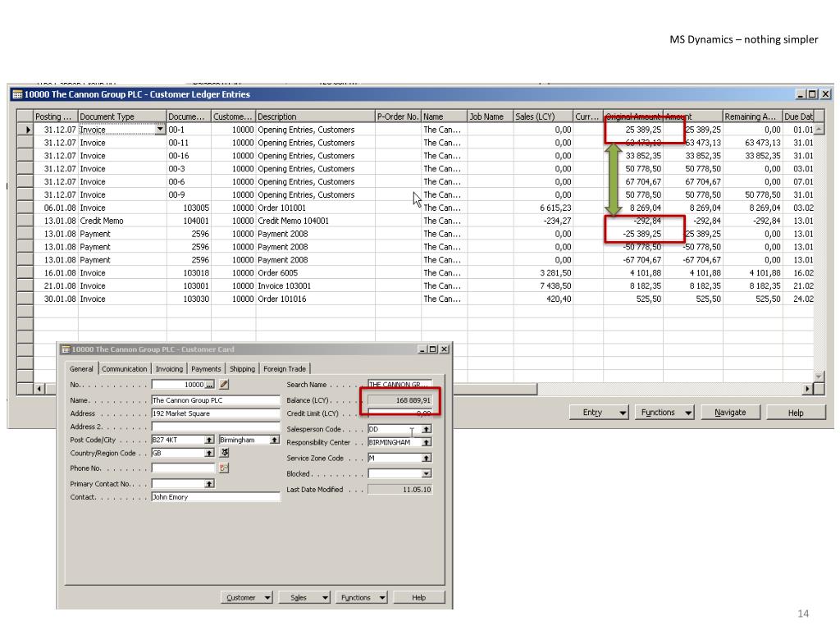The image size is (840, 630).
Task: Click the Name field The Cannon Group PLC
Action: [x=216, y=400]
